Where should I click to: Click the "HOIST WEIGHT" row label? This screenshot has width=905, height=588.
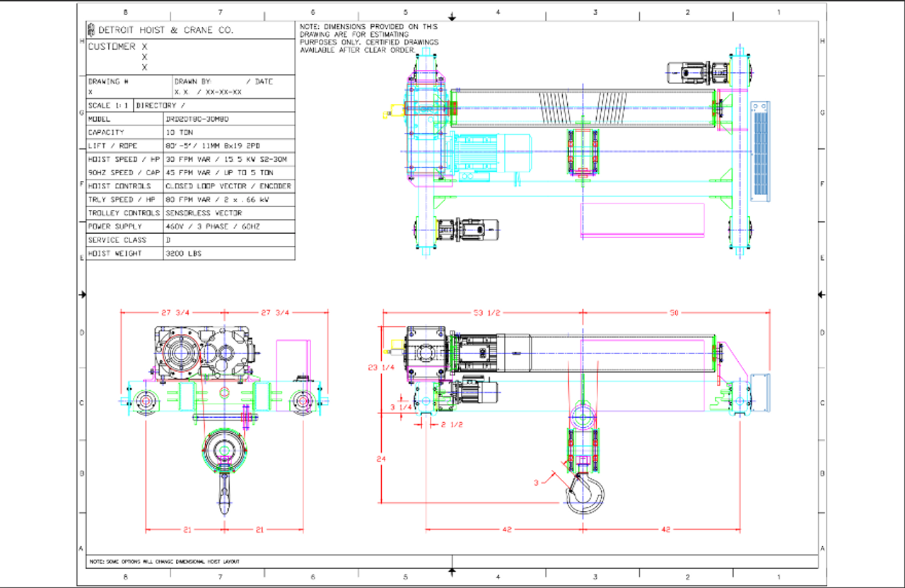click(115, 254)
